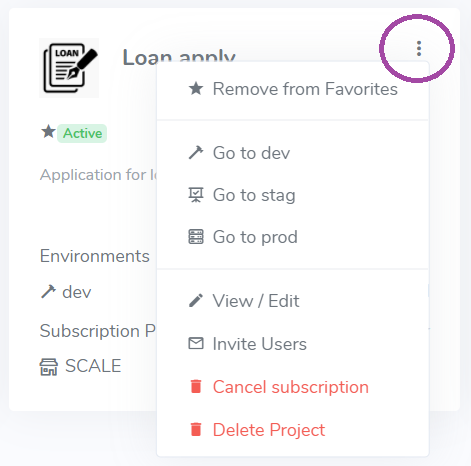Open the three-dot project options menu
The image size is (471, 466).
[419, 49]
